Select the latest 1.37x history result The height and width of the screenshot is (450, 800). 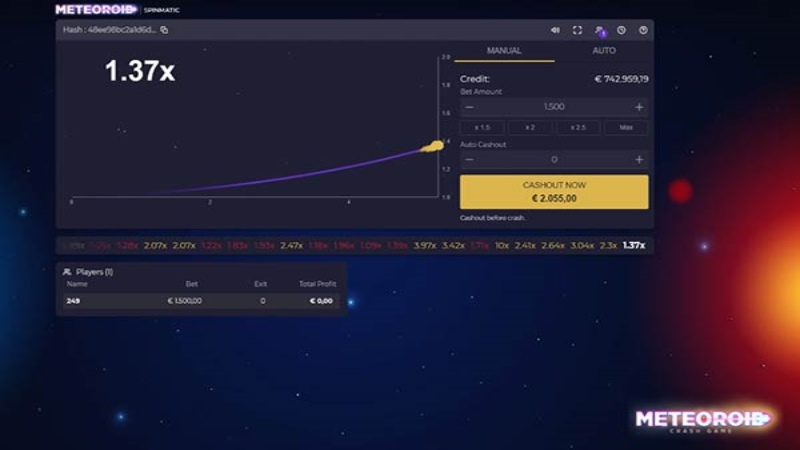click(x=634, y=245)
